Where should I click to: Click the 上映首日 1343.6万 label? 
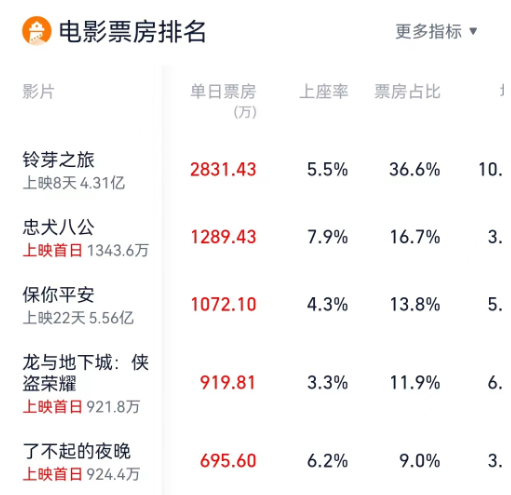point(86,250)
